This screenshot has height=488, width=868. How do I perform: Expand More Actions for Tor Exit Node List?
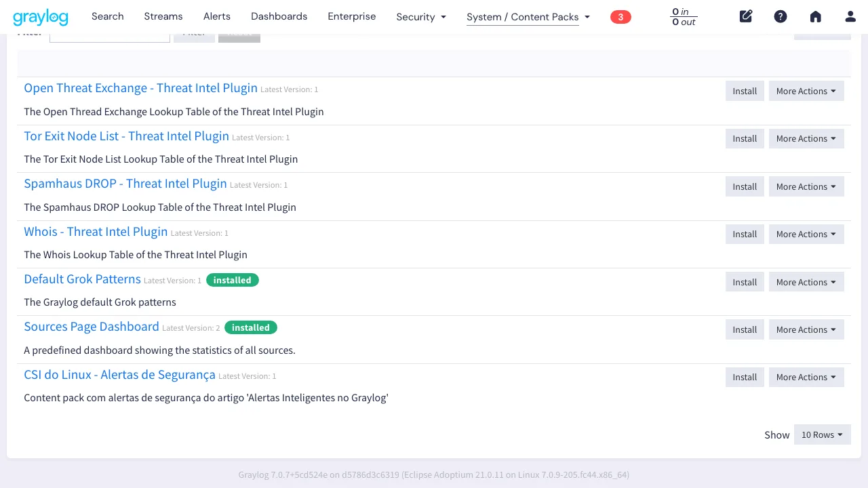coord(806,138)
